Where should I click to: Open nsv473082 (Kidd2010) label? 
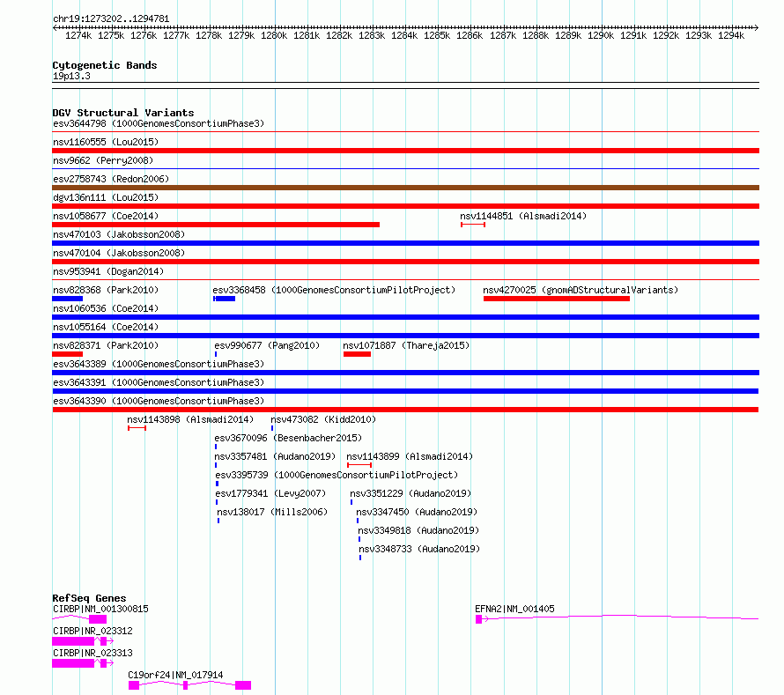tap(323, 419)
